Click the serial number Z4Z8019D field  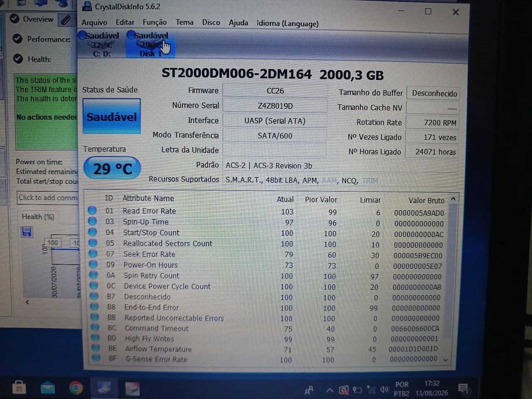click(275, 106)
